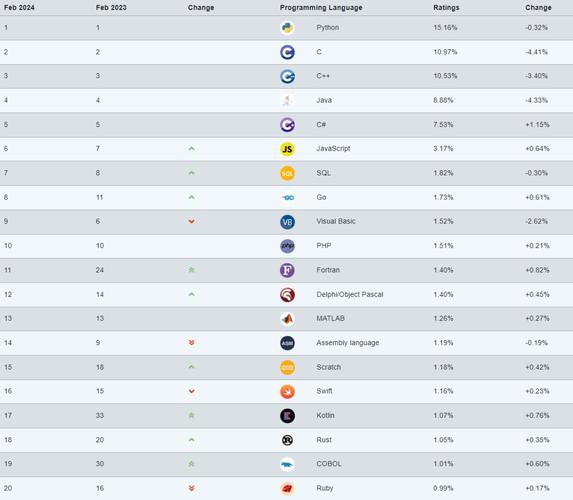Image resolution: width=573 pixels, height=500 pixels.
Task: Click the Fortran F logo icon
Action: click(287, 270)
